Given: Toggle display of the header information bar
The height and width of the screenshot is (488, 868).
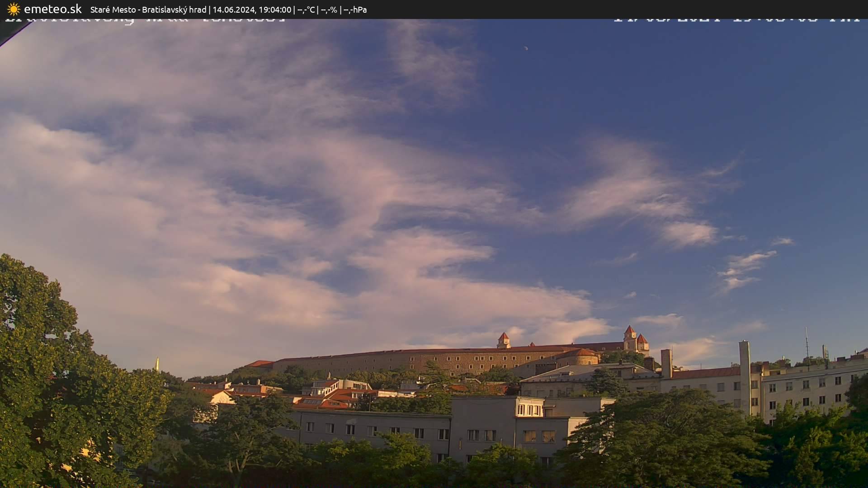Looking at the screenshot, I should [434, 9].
